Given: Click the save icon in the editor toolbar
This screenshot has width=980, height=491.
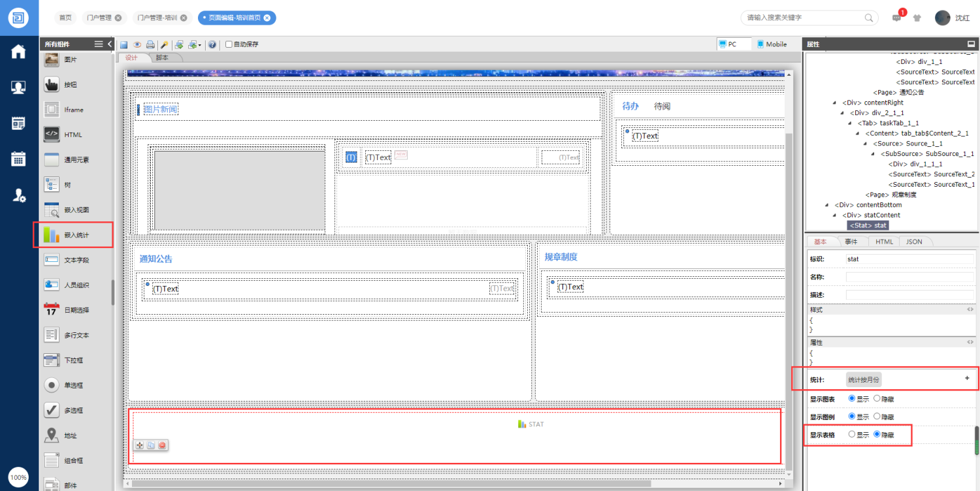Looking at the screenshot, I should pyautogui.click(x=123, y=44).
